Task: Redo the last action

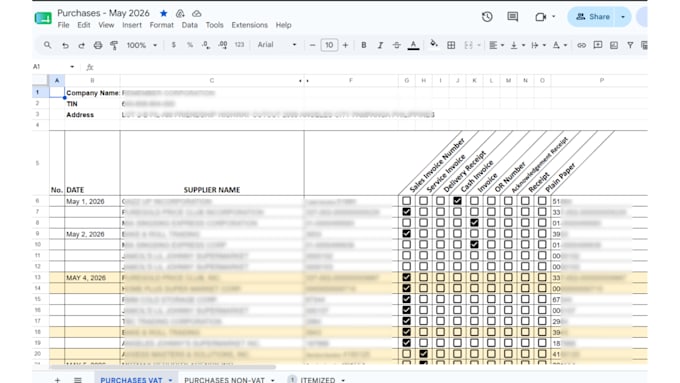Action: point(81,45)
